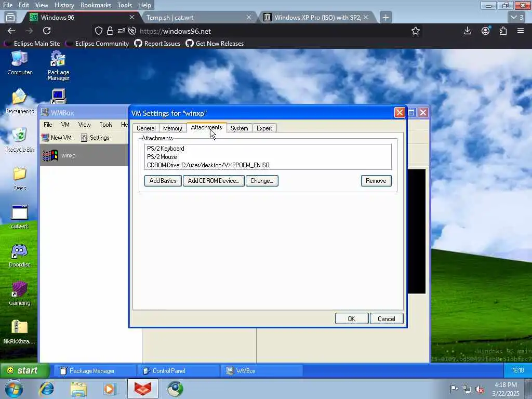Open File Explorer from host taskbar
Image resolution: width=532 pixels, height=399 pixels.
pos(79,389)
